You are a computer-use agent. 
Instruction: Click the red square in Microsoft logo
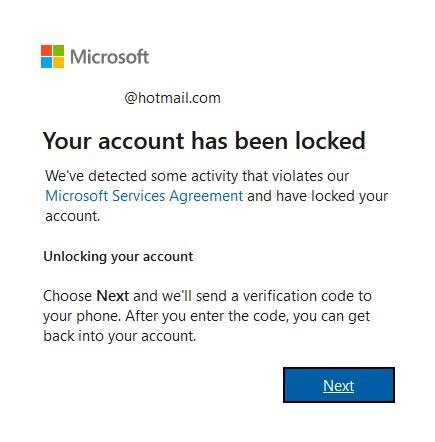46,50
